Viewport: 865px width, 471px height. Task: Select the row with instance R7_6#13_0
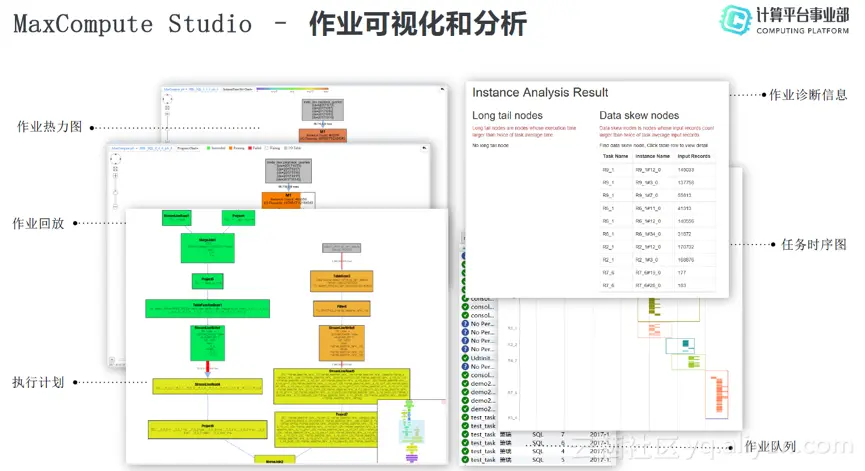[x=657, y=272]
